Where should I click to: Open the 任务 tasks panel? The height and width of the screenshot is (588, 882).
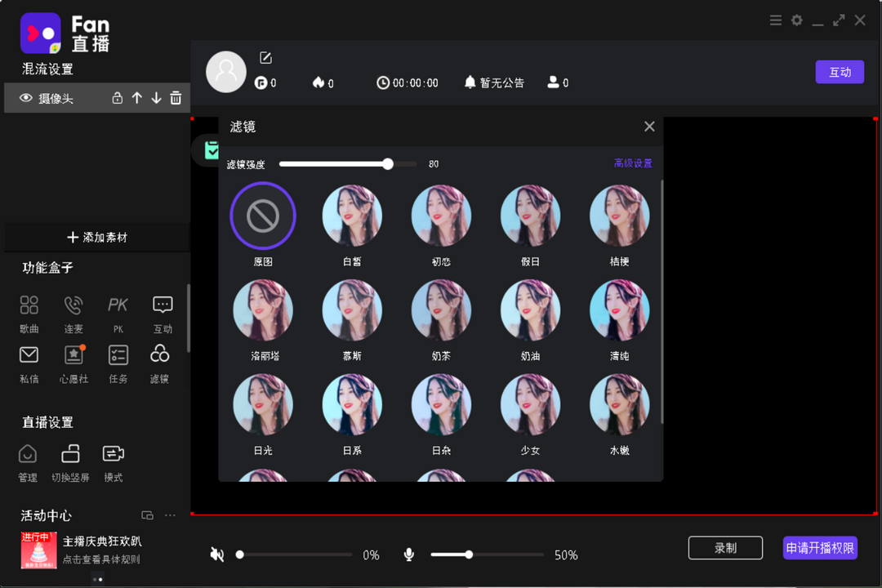pyautogui.click(x=117, y=362)
